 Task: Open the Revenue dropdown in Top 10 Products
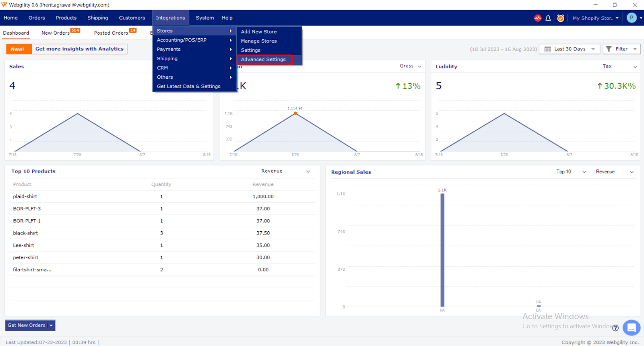coord(286,171)
